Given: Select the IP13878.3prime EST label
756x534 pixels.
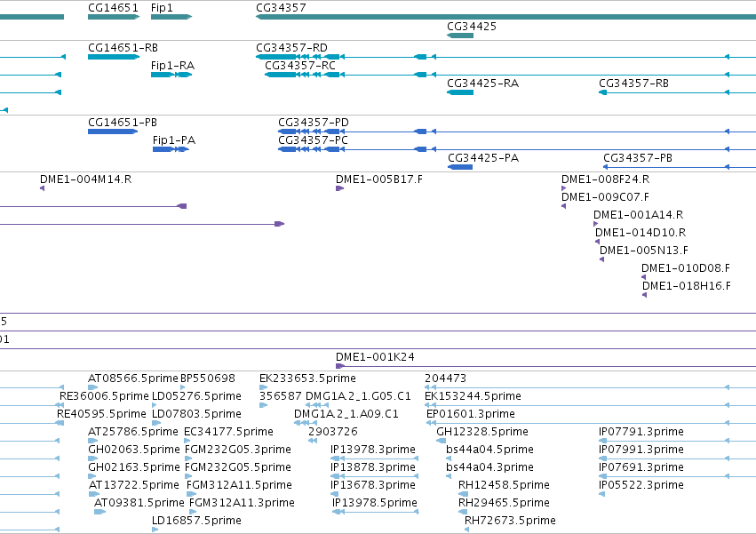Looking at the screenshot, I should click(x=373, y=467).
